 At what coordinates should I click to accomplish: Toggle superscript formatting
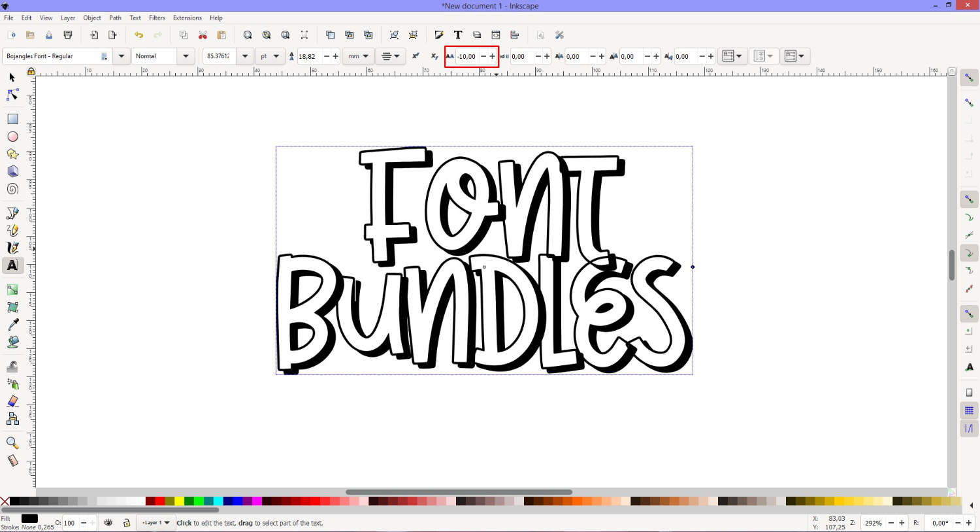click(416, 56)
